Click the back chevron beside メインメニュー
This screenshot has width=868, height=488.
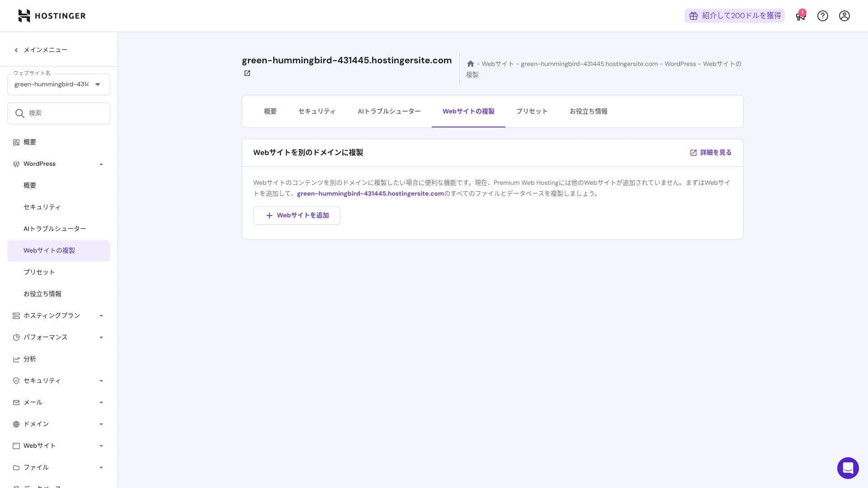[16, 50]
